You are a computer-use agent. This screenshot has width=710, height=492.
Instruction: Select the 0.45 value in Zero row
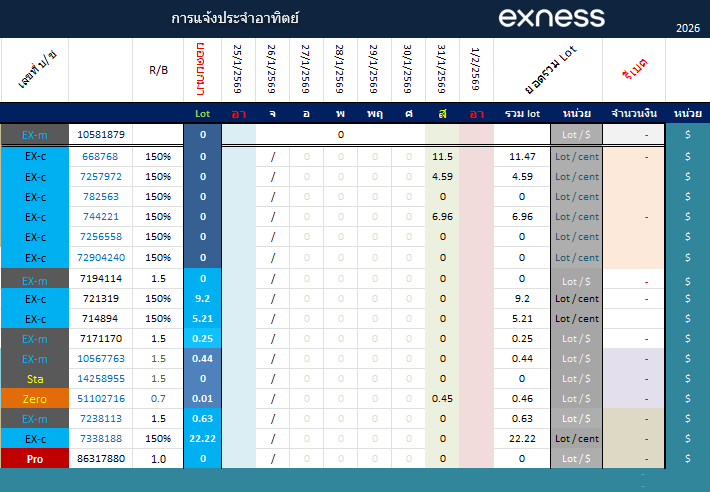(442, 399)
